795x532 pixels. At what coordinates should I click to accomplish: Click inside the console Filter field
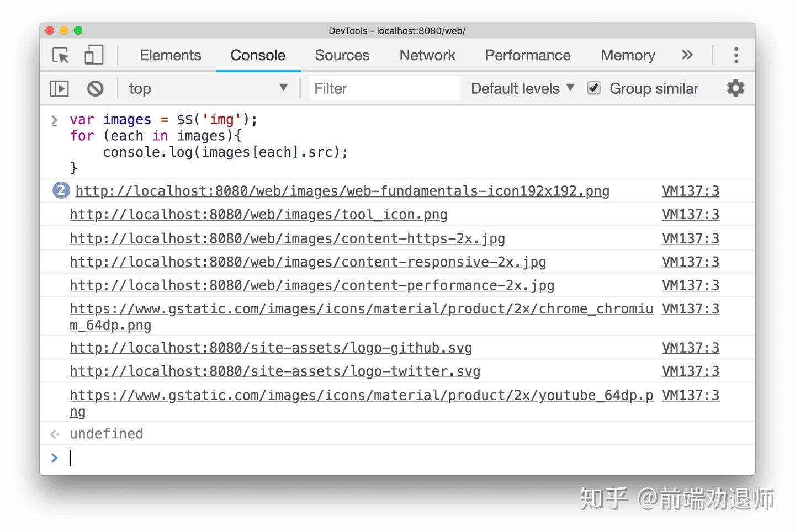(383, 88)
